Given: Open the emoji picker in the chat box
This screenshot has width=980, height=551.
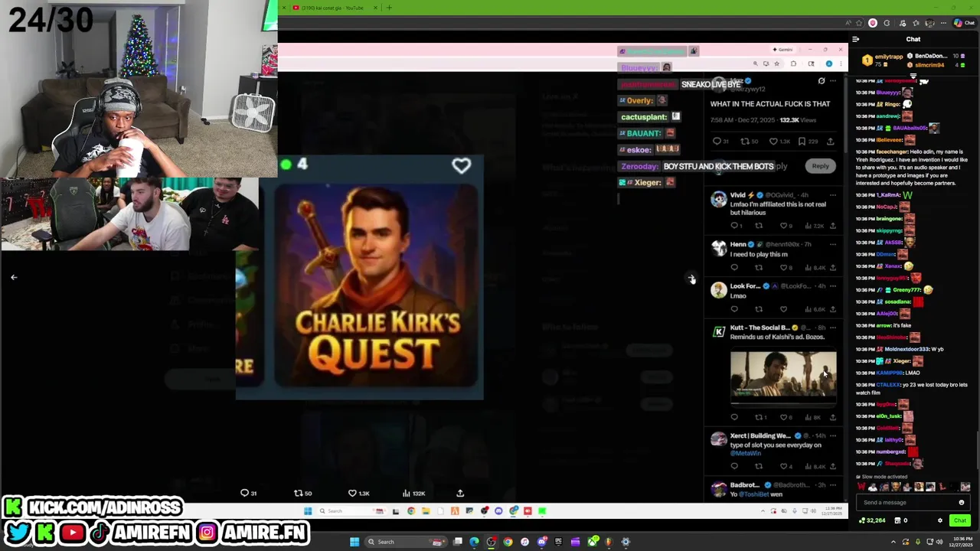Looking at the screenshot, I should tap(962, 503).
